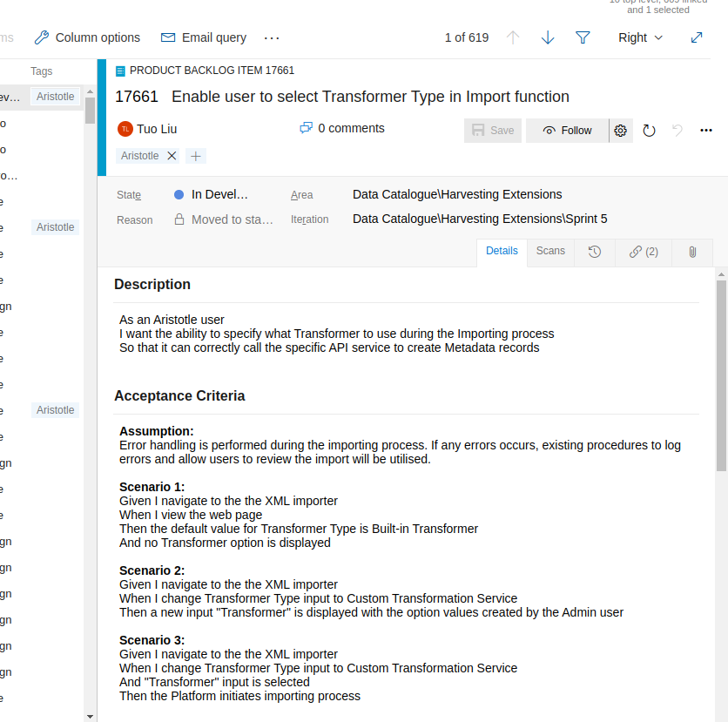Viewport: 728px width, 722px height.
Task: Click the 1 of 619 counter
Action: [467, 37]
